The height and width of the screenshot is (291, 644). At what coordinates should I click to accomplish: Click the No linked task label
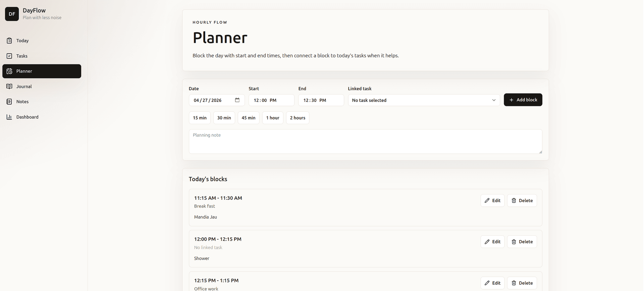pos(208,247)
